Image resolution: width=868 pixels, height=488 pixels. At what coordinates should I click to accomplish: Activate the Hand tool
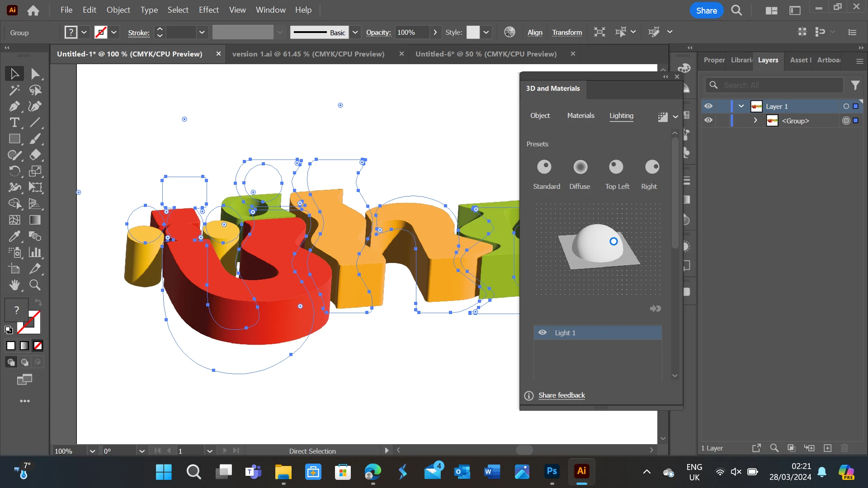click(x=14, y=285)
